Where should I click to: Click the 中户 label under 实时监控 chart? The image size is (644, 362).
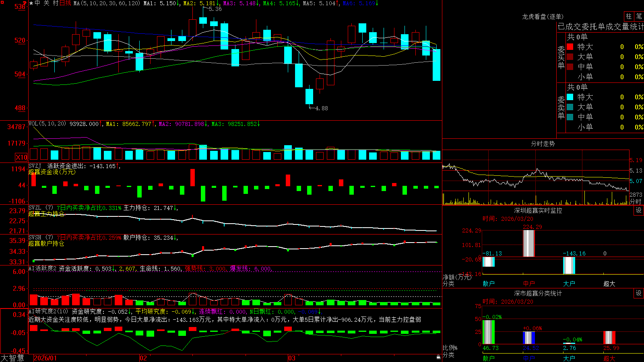(529, 284)
